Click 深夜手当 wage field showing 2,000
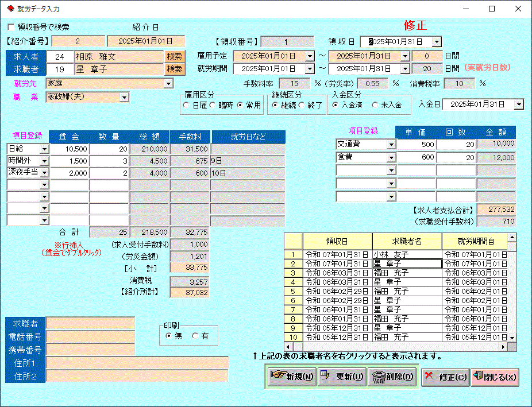The image size is (532, 407). point(69,173)
